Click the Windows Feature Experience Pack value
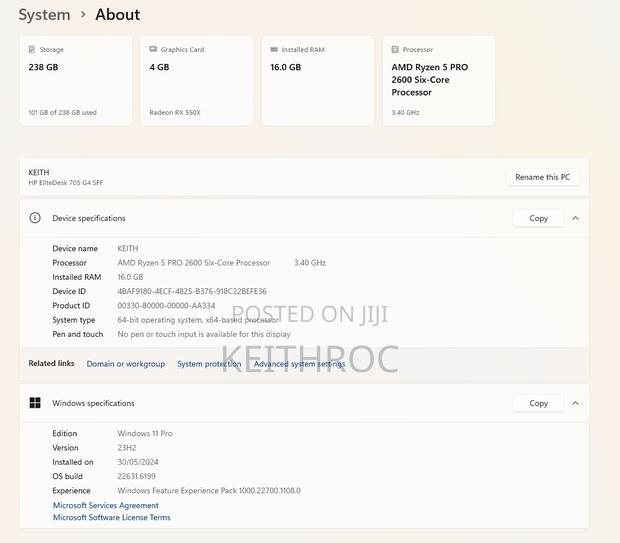The width and height of the screenshot is (620, 543). [x=209, y=490]
